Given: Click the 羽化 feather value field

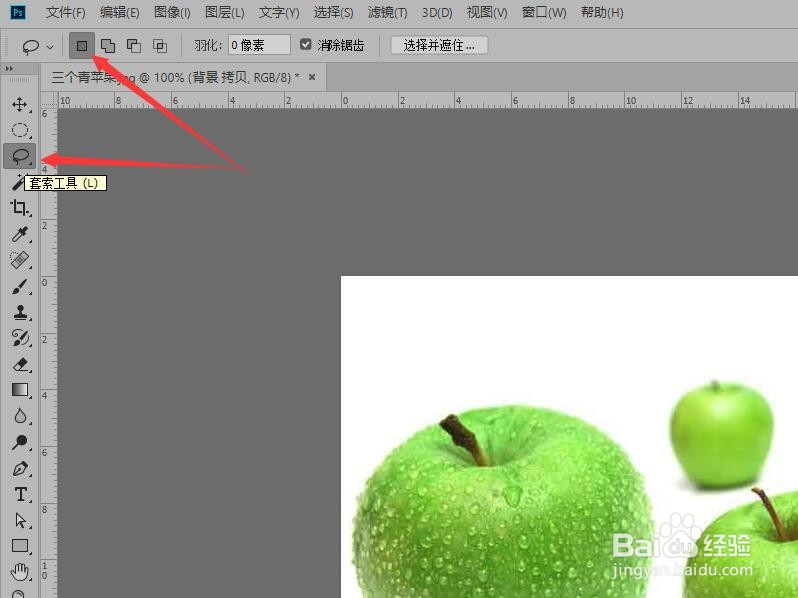Looking at the screenshot, I should pos(260,45).
